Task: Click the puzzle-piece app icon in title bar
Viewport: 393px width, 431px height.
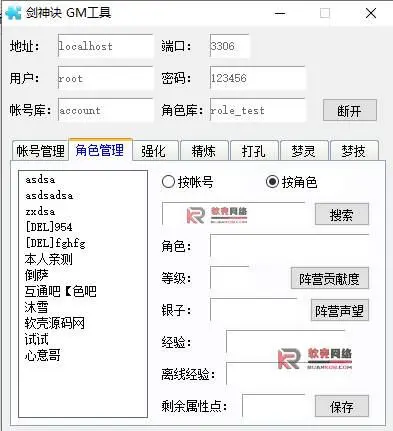Action: tap(13, 13)
